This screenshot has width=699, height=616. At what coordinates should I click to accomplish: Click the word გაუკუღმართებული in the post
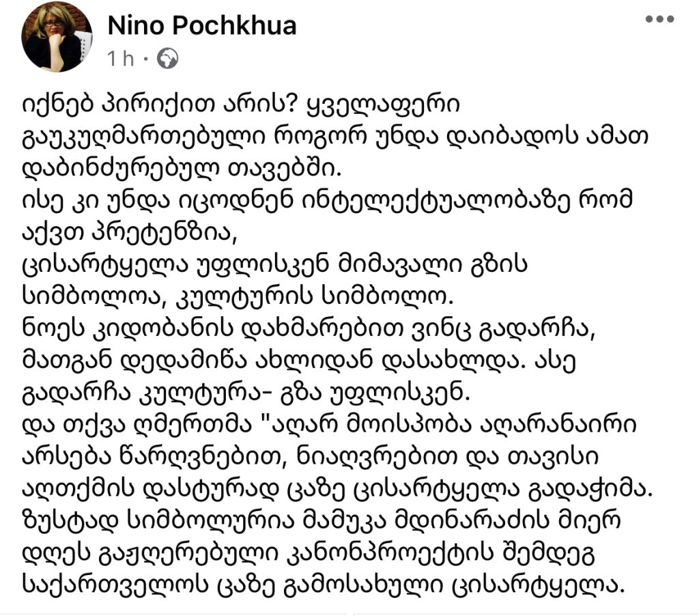coord(142,137)
